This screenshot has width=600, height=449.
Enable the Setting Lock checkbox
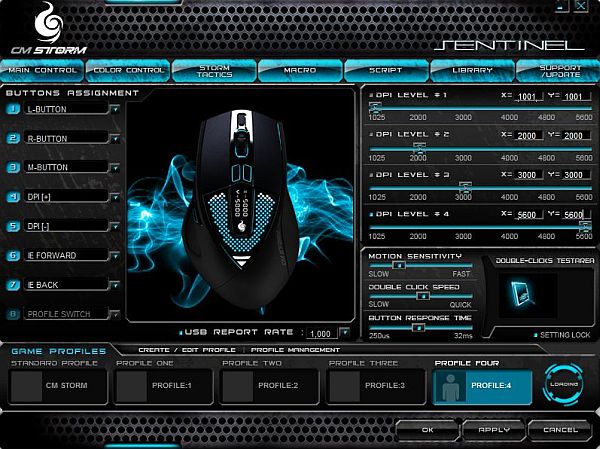click(536, 335)
